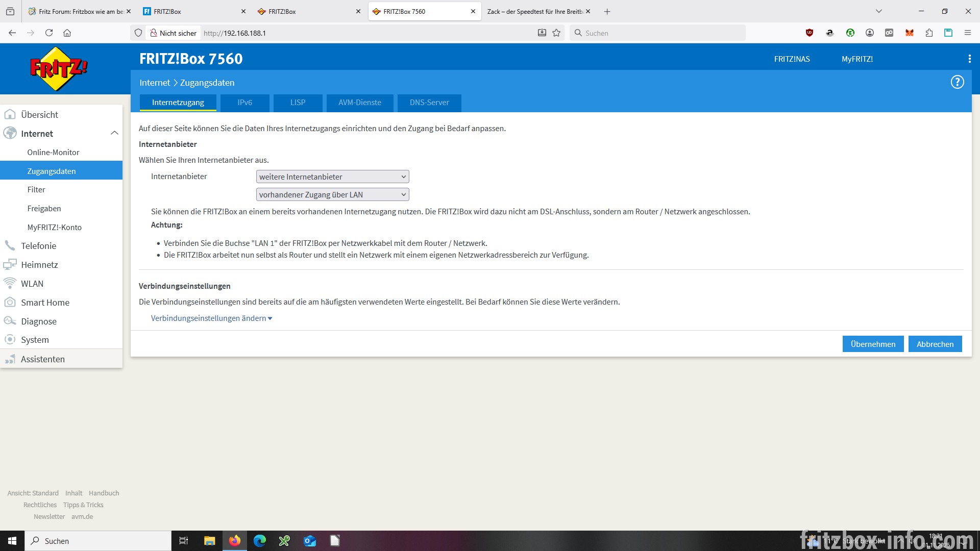
Task: Toggle 'Ansicht: Standard' view link
Action: pos(33,493)
